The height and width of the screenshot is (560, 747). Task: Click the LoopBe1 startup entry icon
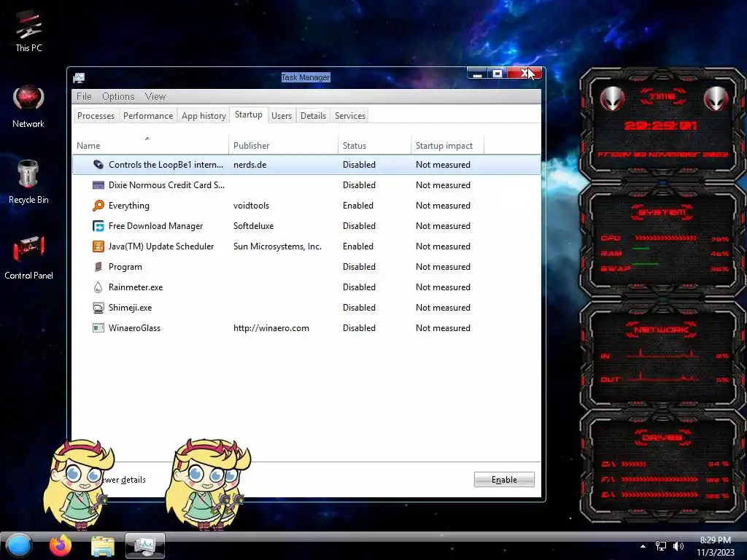point(98,165)
